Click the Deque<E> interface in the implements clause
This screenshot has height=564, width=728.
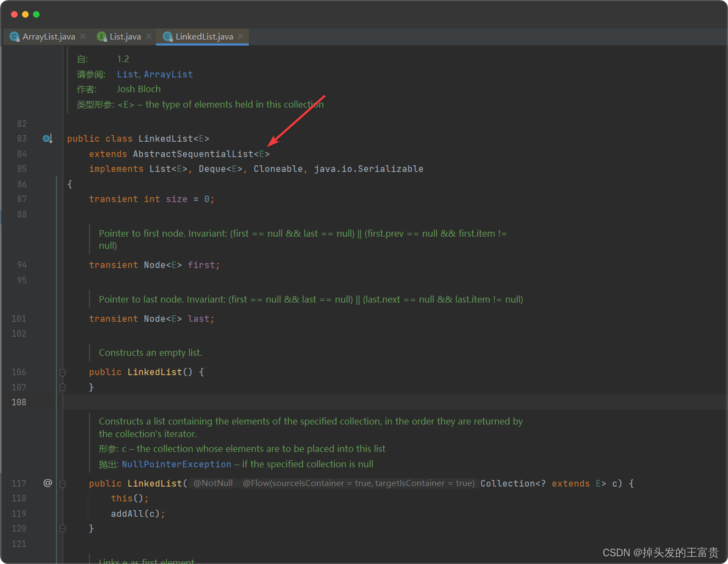220,169
